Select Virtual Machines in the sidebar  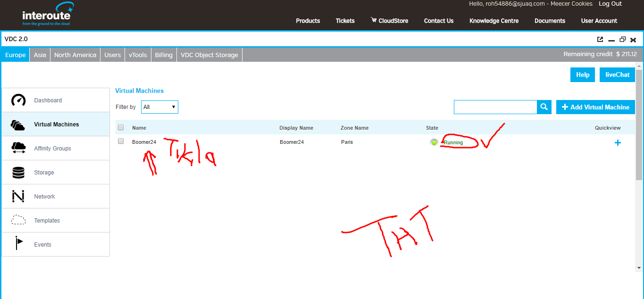point(56,124)
